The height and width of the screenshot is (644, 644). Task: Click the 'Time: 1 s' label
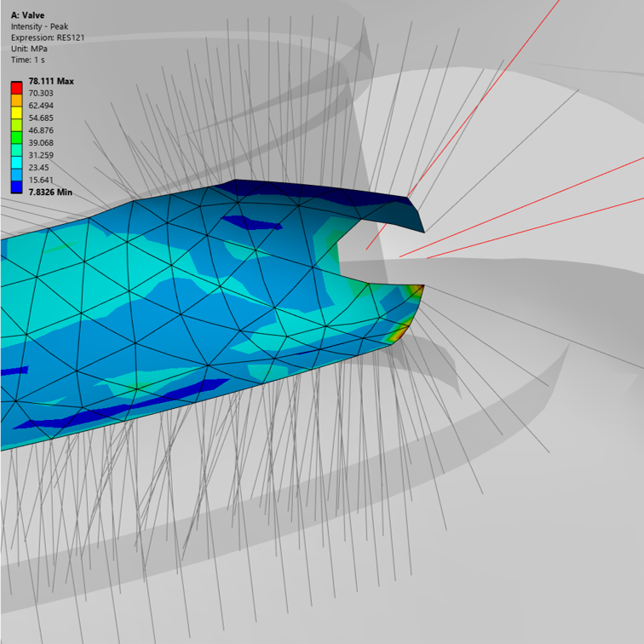coord(28,60)
